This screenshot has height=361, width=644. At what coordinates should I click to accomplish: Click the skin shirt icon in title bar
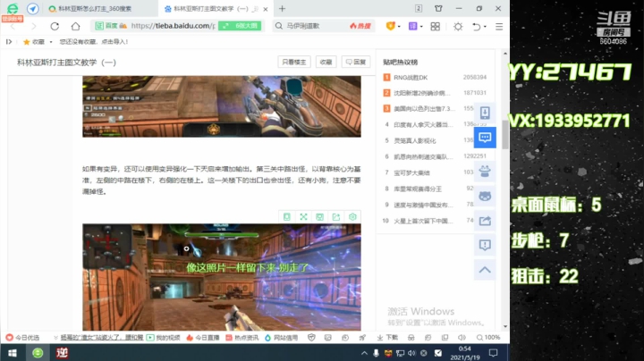[438, 8]
